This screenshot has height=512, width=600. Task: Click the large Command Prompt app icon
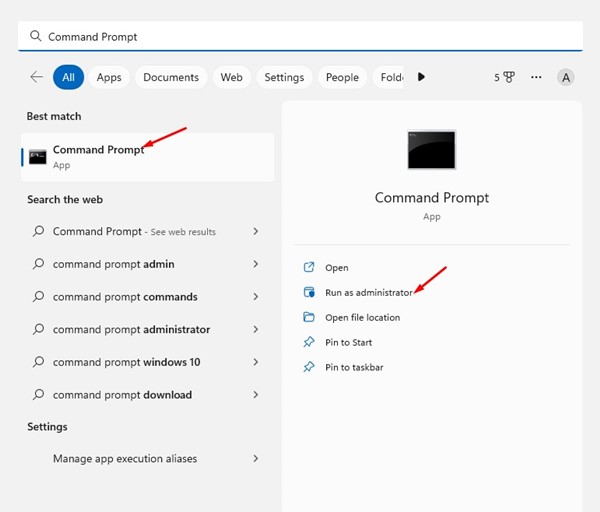431,149
